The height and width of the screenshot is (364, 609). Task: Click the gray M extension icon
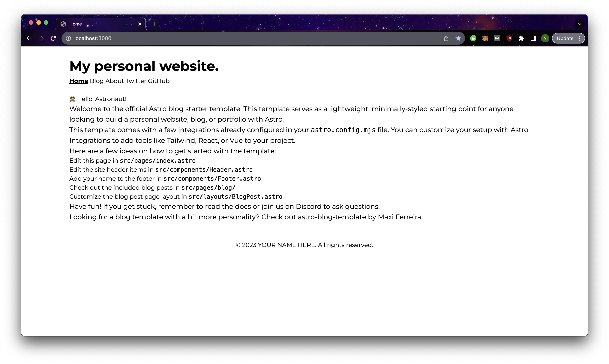[x=497, y=38]
